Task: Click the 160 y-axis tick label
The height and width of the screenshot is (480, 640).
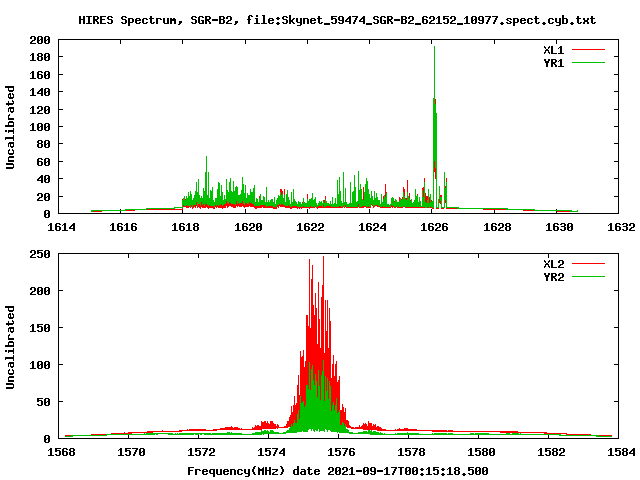Action: 40,75
